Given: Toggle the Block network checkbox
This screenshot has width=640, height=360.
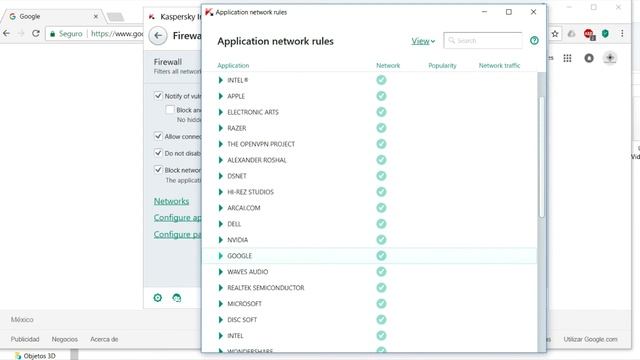Looking at the screenshot, I should coord(158,169).
